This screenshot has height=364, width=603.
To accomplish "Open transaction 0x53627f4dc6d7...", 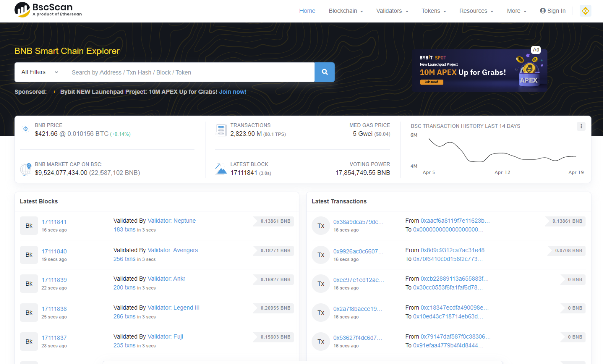I will click(x=358, y=338).
